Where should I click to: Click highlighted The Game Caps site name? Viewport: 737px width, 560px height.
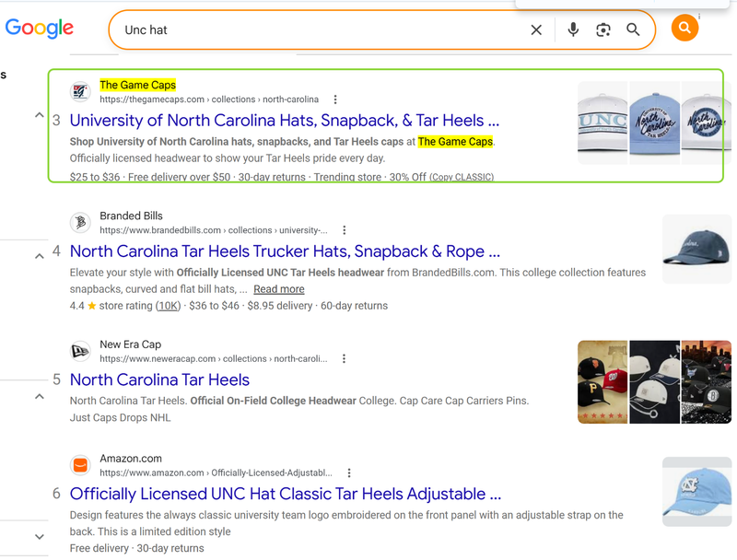[137, 85]
